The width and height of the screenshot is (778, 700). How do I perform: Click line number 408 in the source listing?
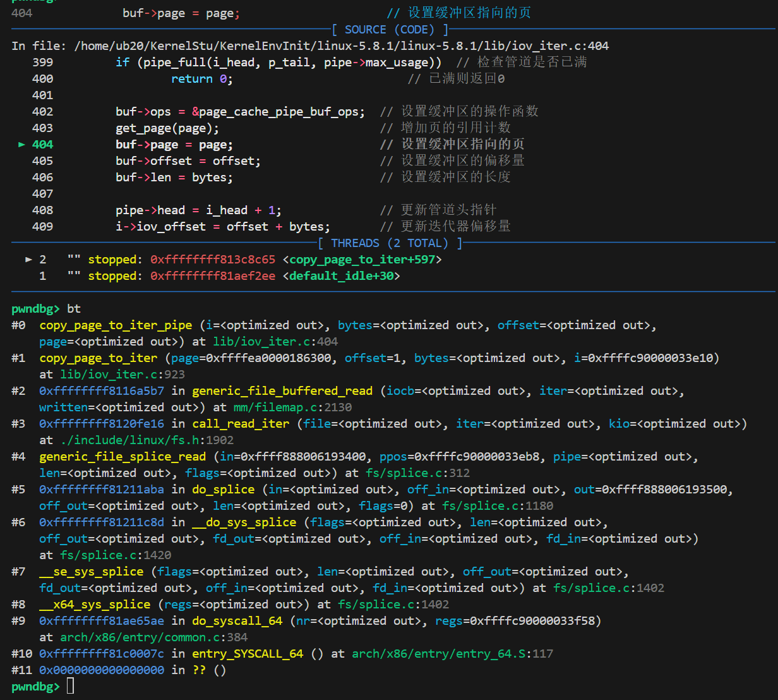pos(42,210)
